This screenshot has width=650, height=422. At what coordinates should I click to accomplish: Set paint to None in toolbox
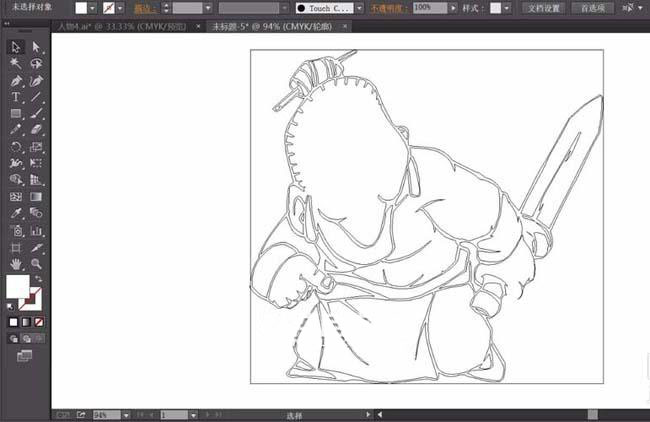coord(38,322)
